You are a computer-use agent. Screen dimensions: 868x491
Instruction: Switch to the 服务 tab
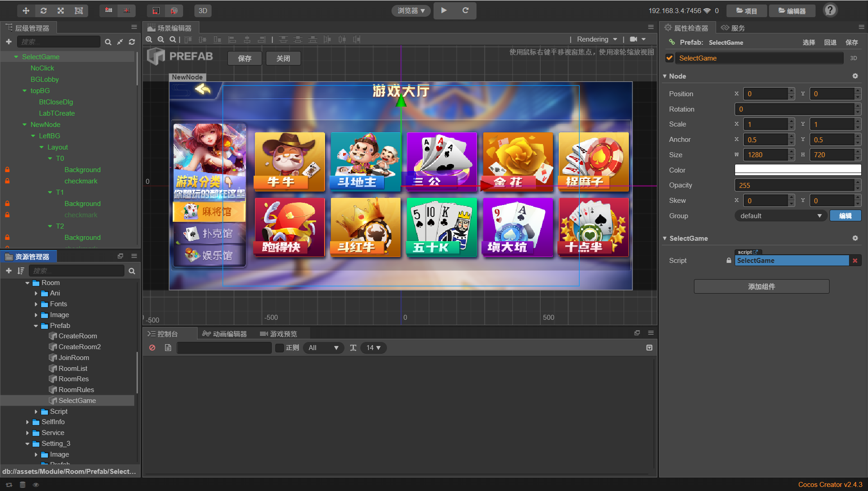click(733, 28)
